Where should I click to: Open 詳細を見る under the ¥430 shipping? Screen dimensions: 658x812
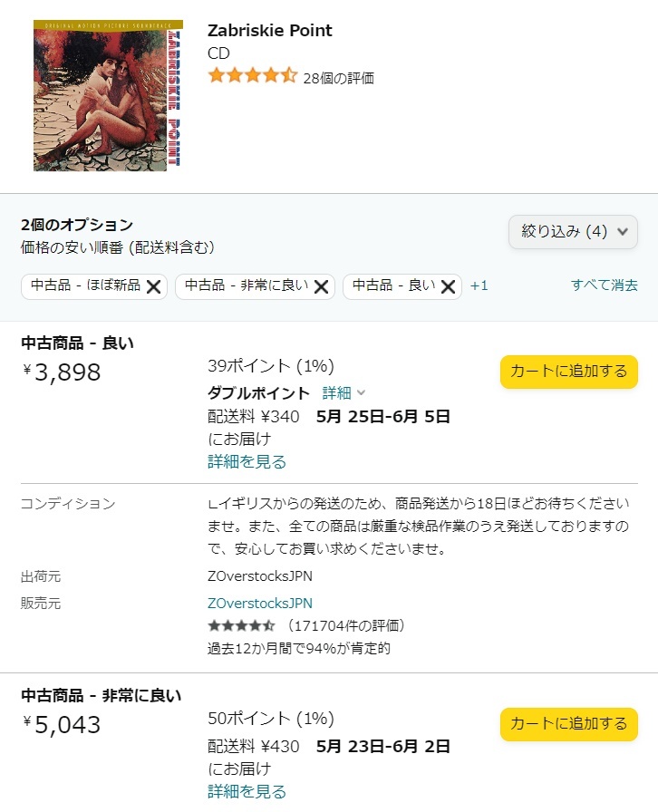pos(247,792)
